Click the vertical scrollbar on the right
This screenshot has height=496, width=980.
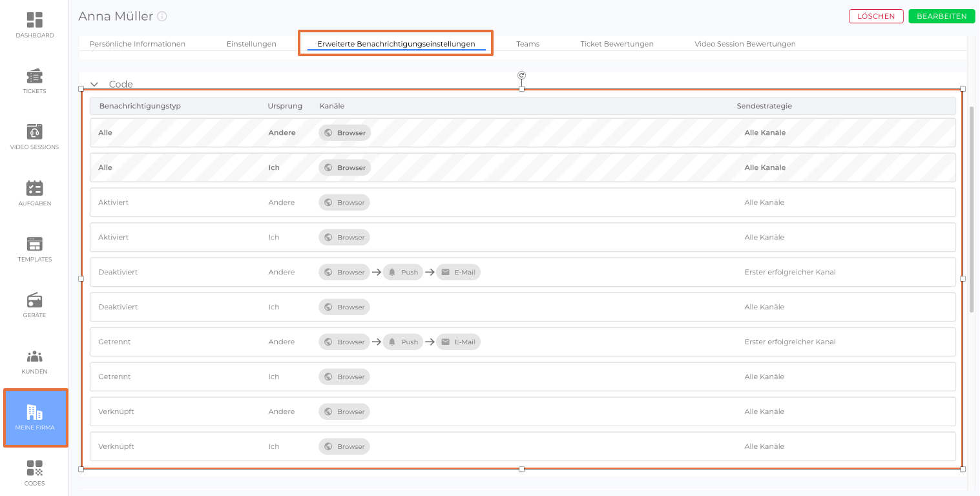click(972, 207)
